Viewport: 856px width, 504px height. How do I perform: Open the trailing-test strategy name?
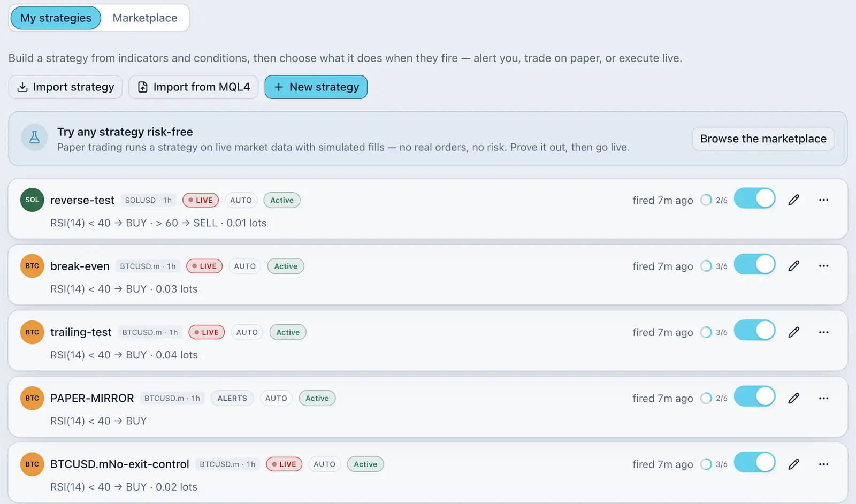(81, 332)
